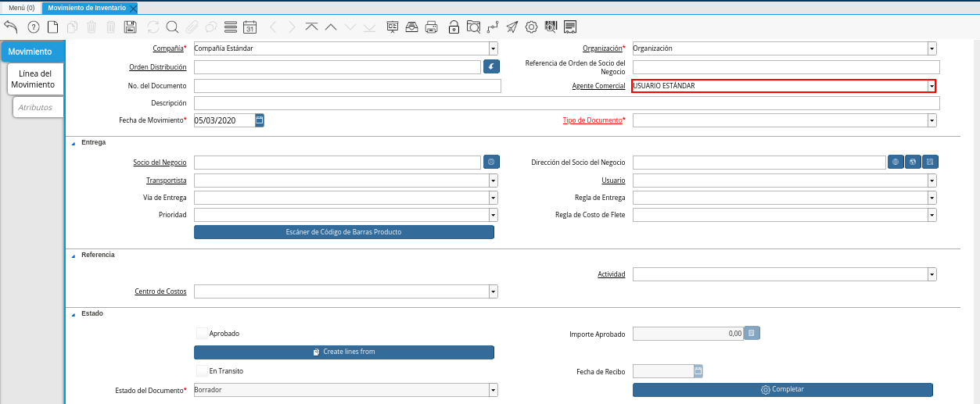This screenshot has width=980, height=404.
Task: Click the undo arrow toolbar icon
Action: coord(11,27)
